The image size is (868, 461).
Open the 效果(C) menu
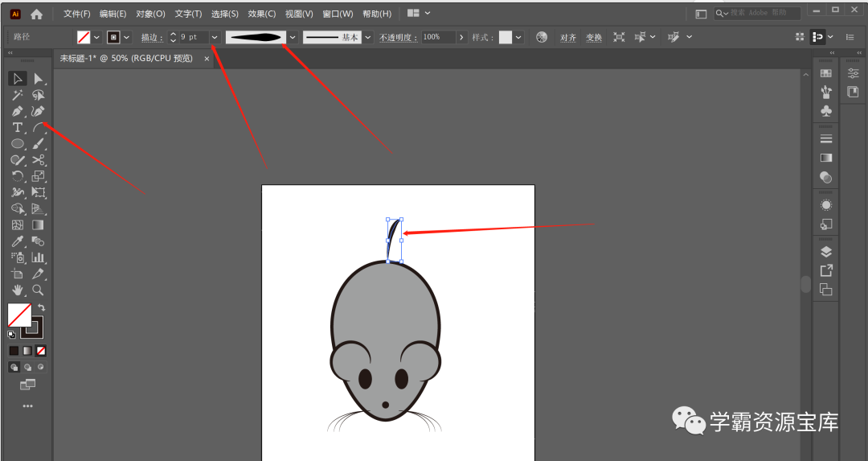261,14
